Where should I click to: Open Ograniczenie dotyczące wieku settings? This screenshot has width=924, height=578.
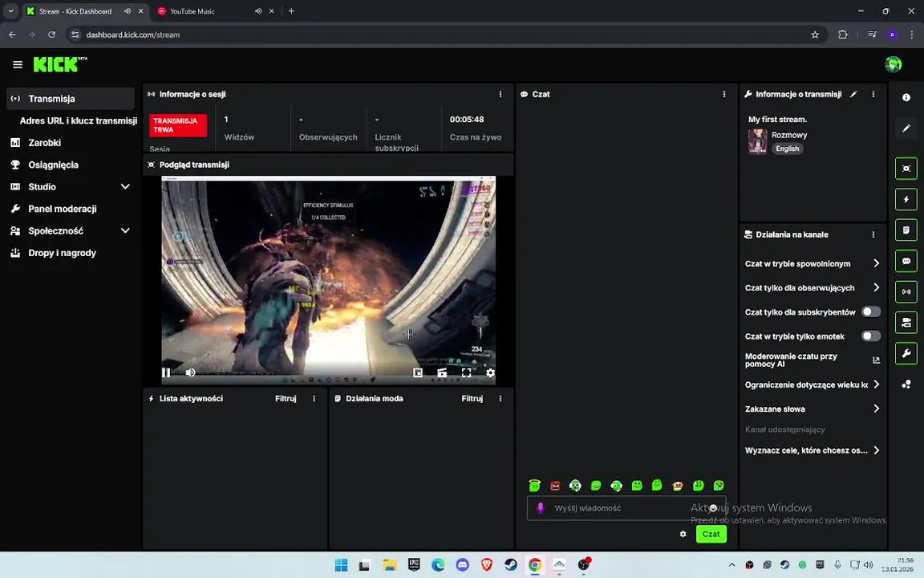[812, 385]
